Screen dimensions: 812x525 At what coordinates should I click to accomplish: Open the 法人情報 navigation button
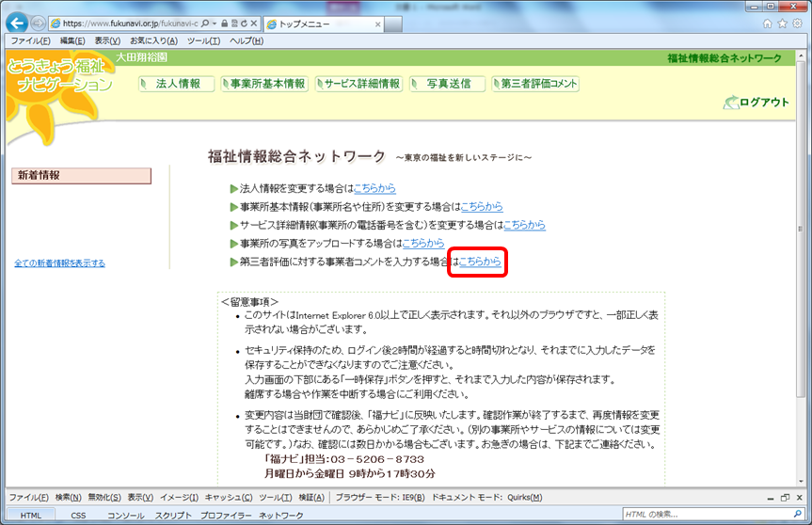click(x=177, y=84)
